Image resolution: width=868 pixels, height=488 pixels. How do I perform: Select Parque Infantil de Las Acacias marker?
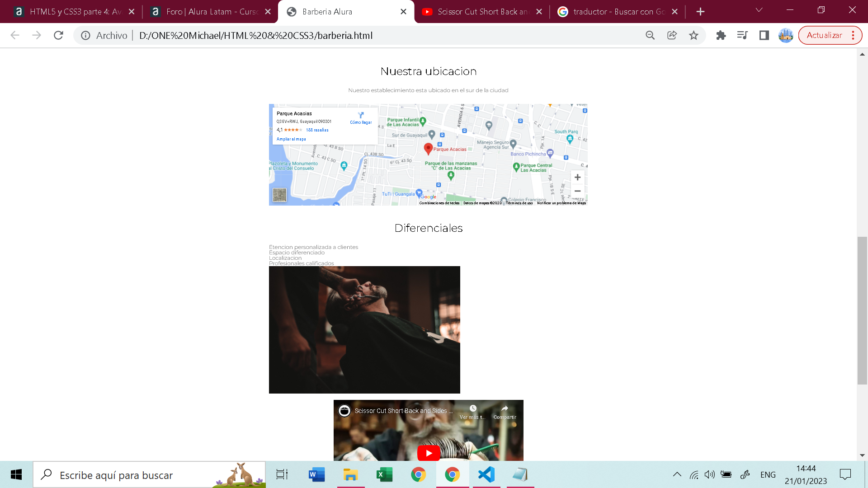coord(423,121)
